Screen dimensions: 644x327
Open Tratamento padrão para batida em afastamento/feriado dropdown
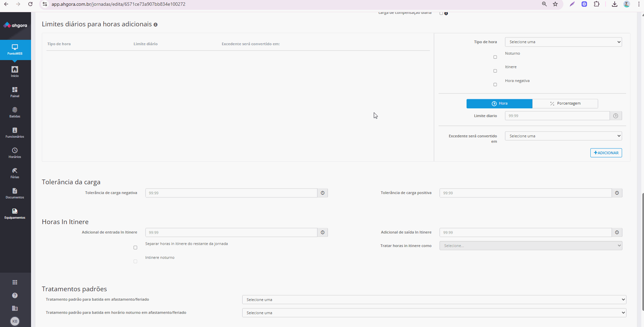(434, 300)
